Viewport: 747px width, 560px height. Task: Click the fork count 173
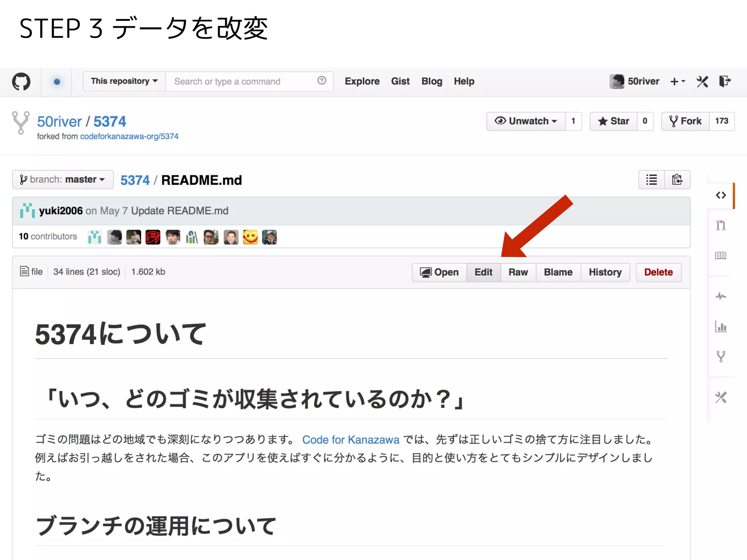pos(722,121)
